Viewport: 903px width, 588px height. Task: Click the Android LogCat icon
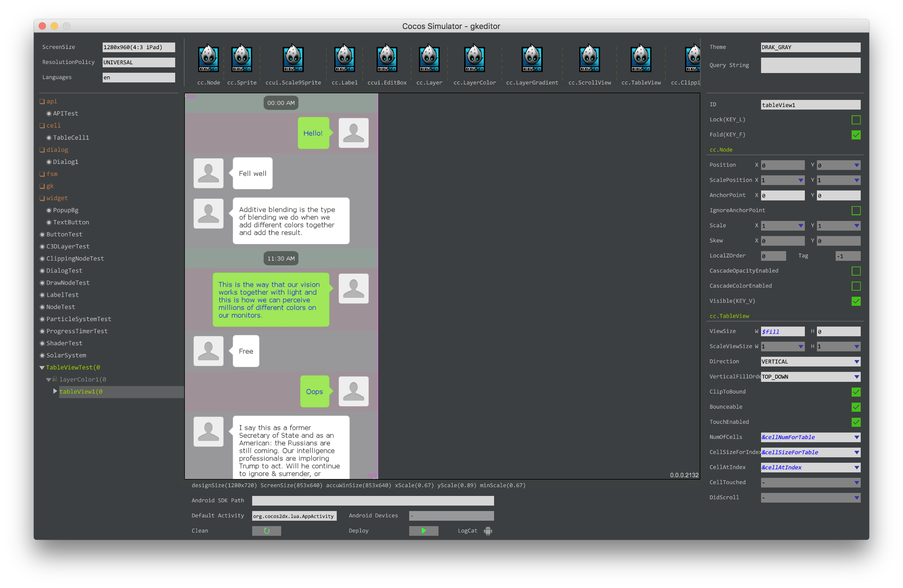(488, 531)
